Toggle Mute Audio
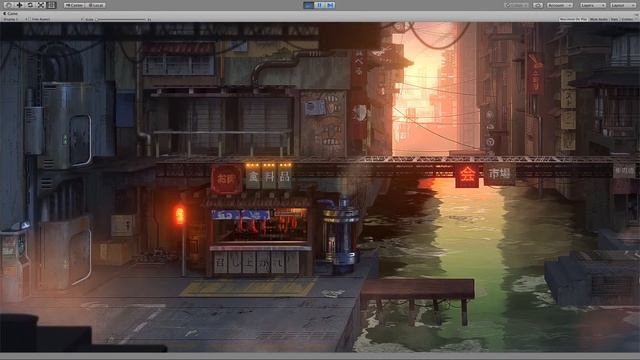Image resolution: width=640 pixels, height=360 pixels. pos(598,19)
